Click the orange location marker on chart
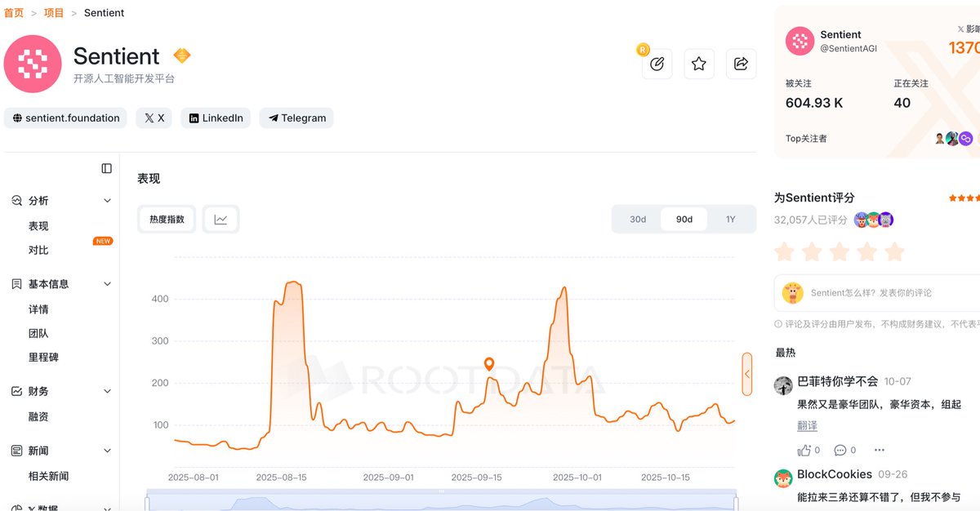This screenshot has height=511, width=980. click(489, 364)
